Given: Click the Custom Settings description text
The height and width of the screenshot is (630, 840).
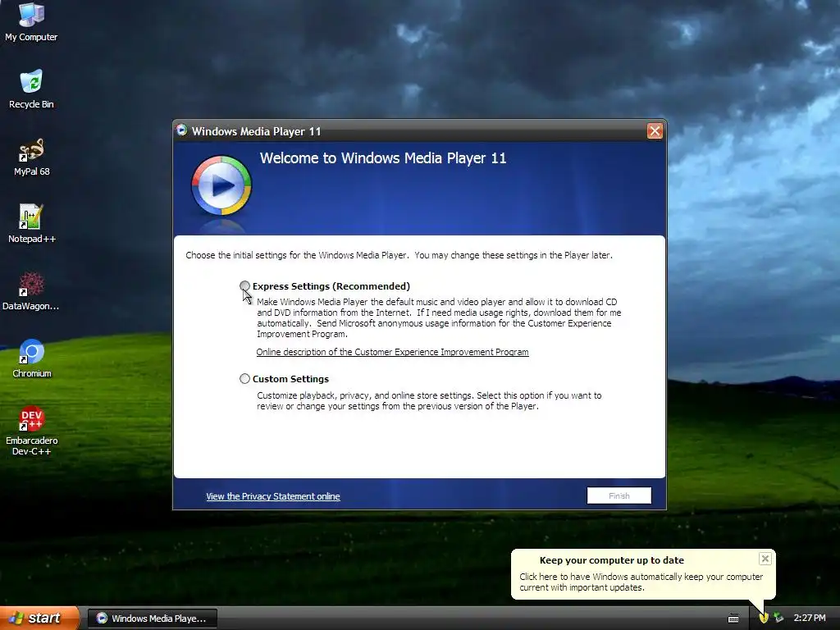Looking at the screenshot, I should click(429, 400).
